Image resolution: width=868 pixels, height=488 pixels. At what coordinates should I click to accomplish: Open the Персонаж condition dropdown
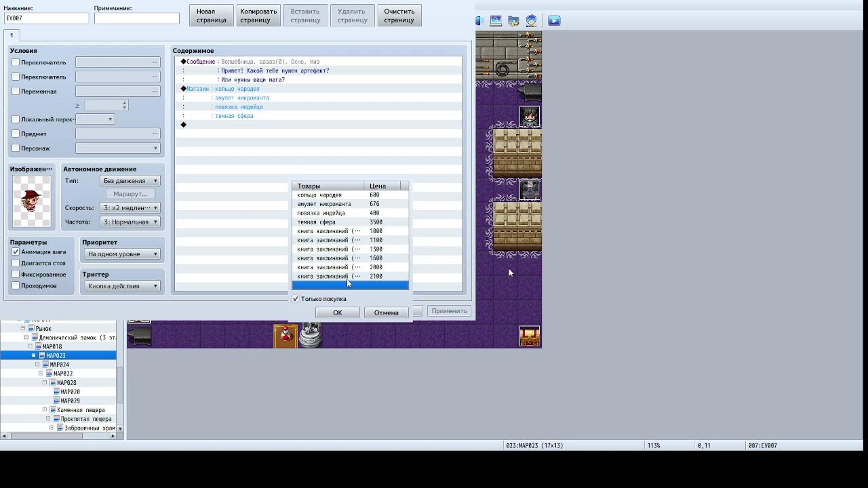(x=118, y=148)
